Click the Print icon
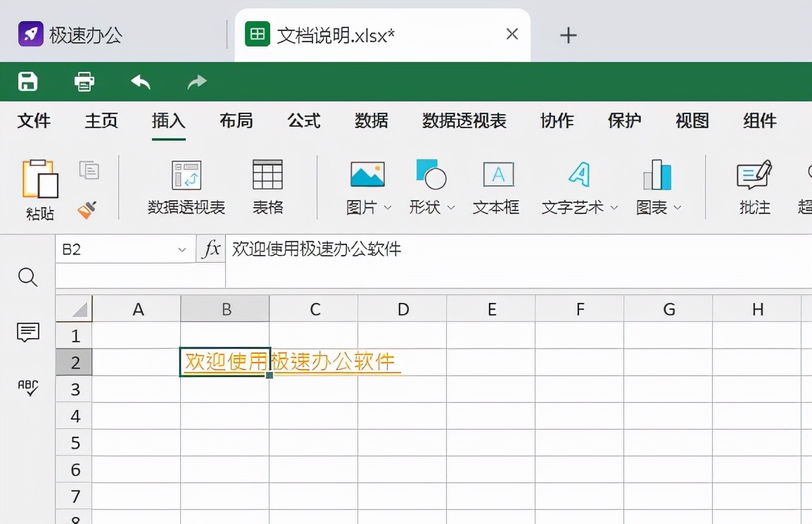 pos(84,82)
